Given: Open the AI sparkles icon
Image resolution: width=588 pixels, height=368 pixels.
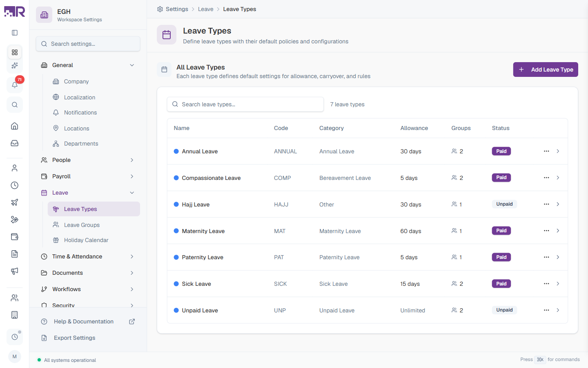Looking at the screenshot, I should pyautogui.click(x=15, y=65).
